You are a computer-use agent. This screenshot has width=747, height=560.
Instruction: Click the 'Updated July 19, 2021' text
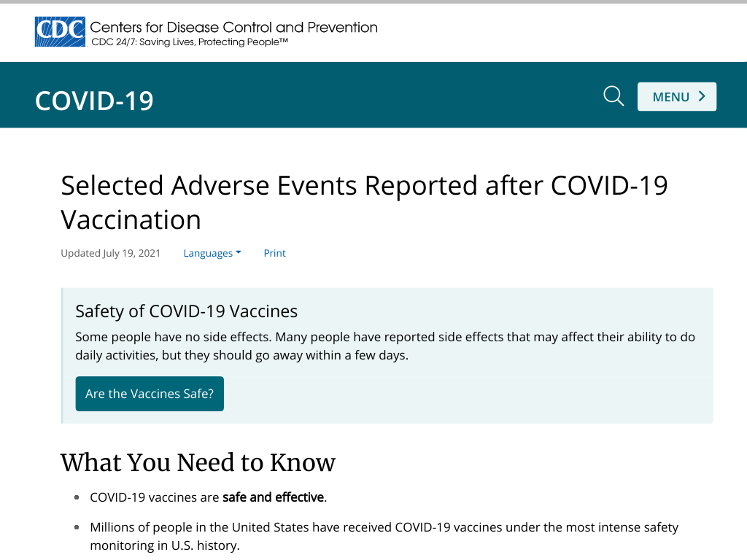click(x=111, y=253)
